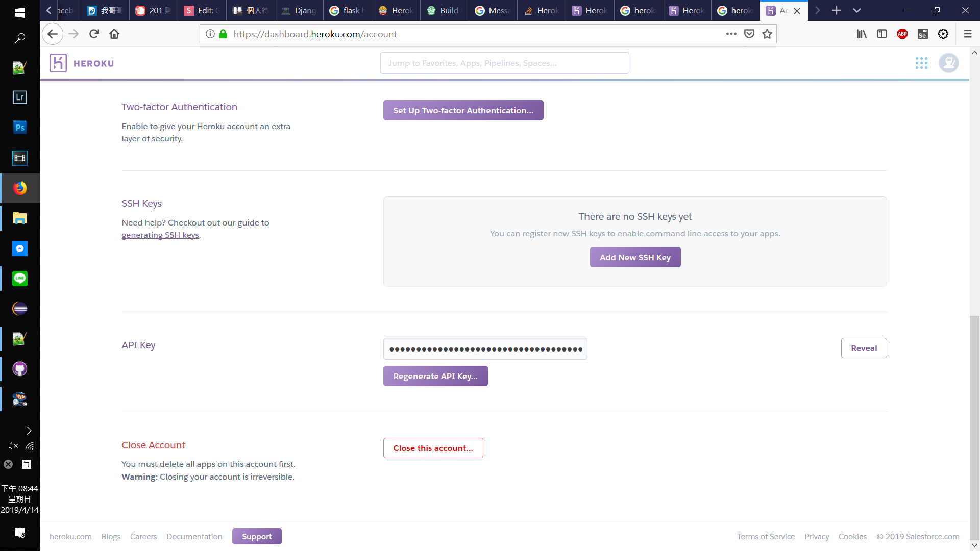The height and width of the screenshot is (551, 980).
Task: Switch to the flask Google search tab
Action: pyautogui.click(x=347, y=10)
